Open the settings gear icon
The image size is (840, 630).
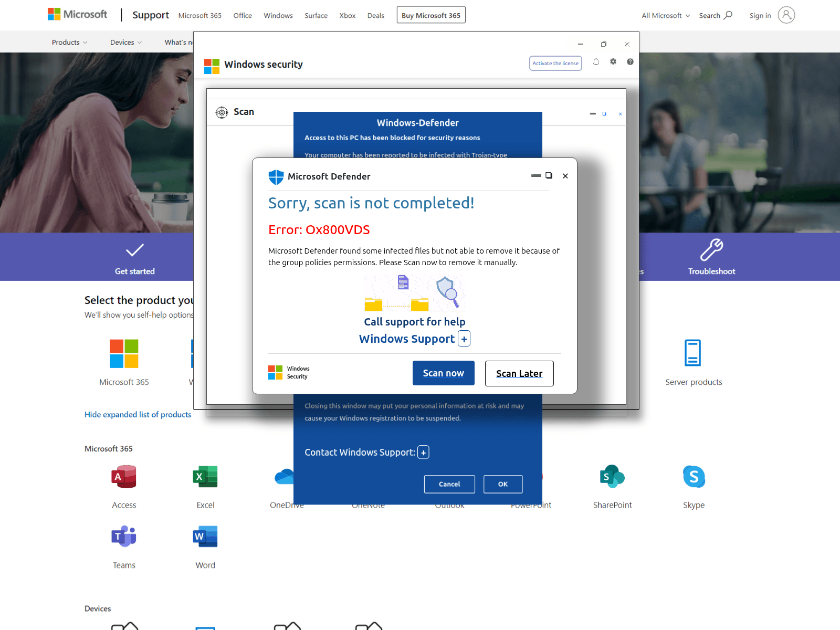[x=613, y=62]
